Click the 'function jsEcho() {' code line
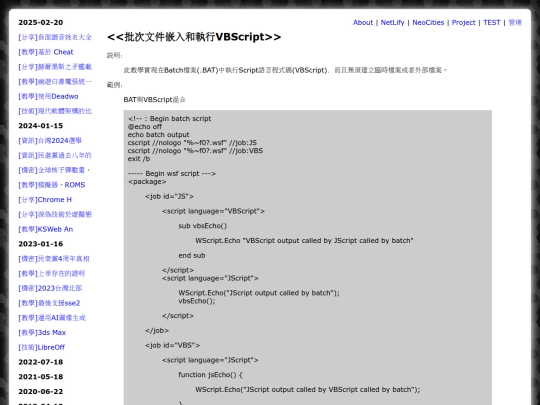540x405 pixels. pyautogui.click(x=210, y=375)
